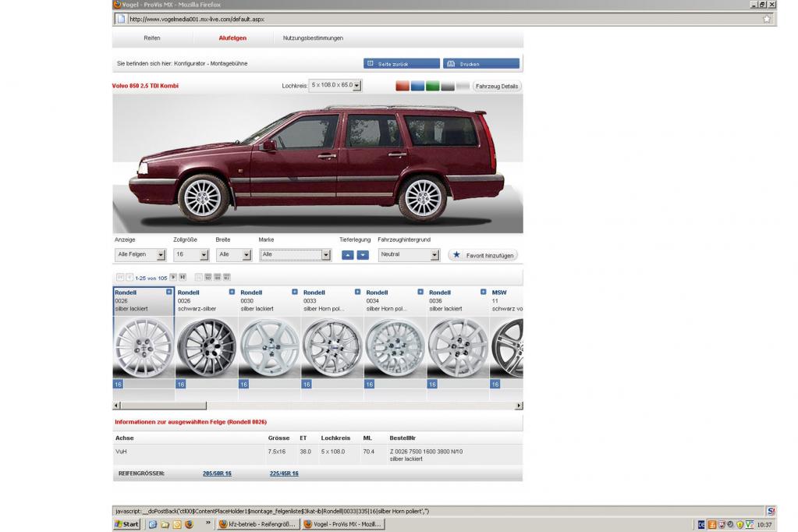Select Rondell 0034 rim thumbnail

(x=395, y=348)
